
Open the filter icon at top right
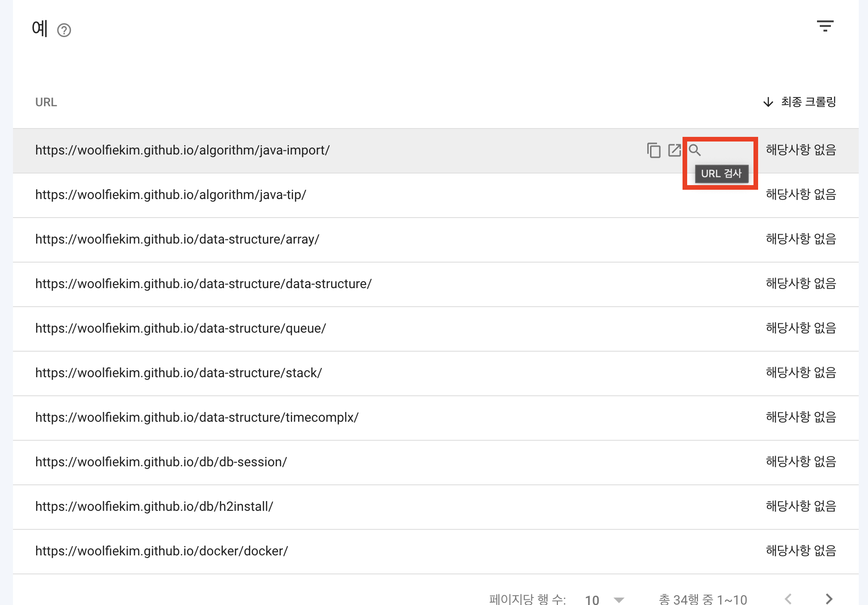[x=825, y=26]
